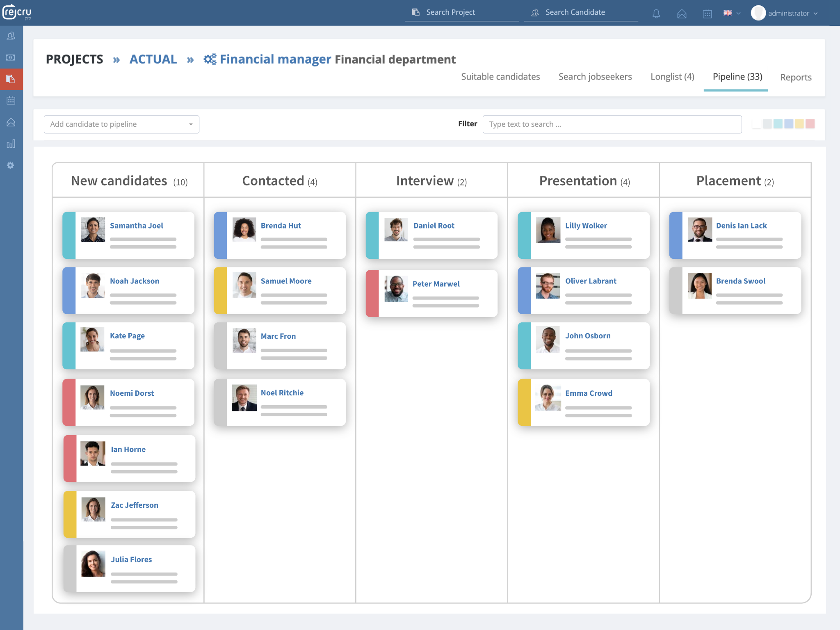The image size is (840, 630).
Task: Click the Filter text search field
Action: 612,124
